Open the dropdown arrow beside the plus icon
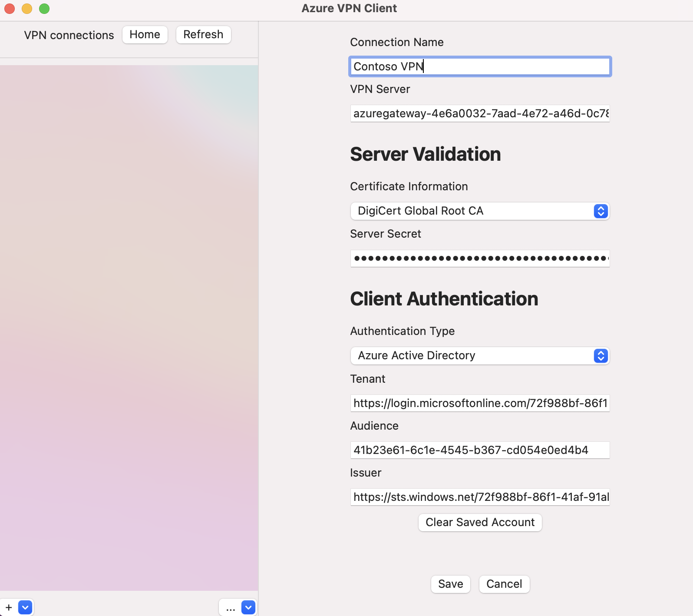The image size is (693, 616). pyautogui.click(x=25, y=607)
